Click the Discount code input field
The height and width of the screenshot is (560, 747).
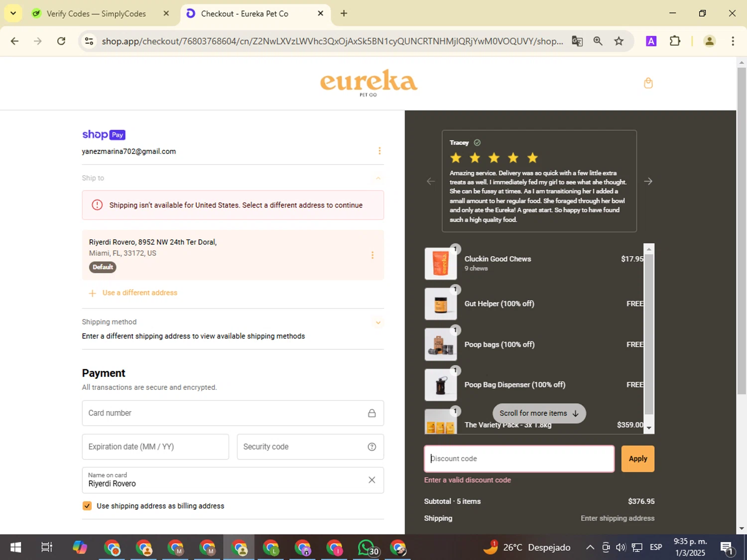coord(519,458)
